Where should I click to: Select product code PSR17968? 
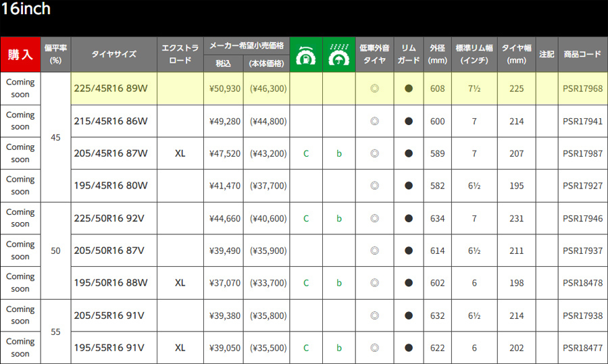582,88
